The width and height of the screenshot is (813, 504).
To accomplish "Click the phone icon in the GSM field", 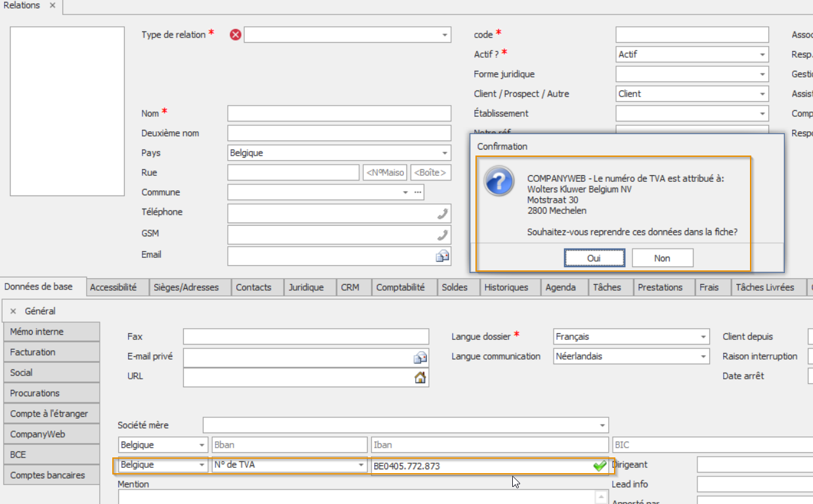I will pyautogui.click(x=443, y=235).
